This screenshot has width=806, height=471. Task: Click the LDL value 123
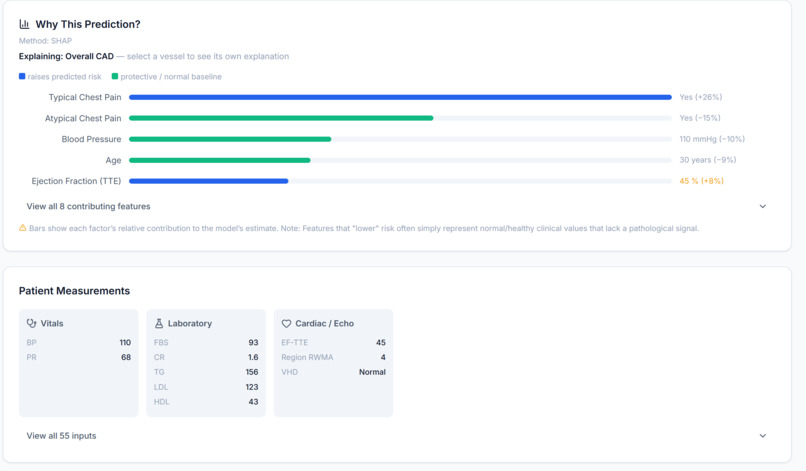click(252, 387)
